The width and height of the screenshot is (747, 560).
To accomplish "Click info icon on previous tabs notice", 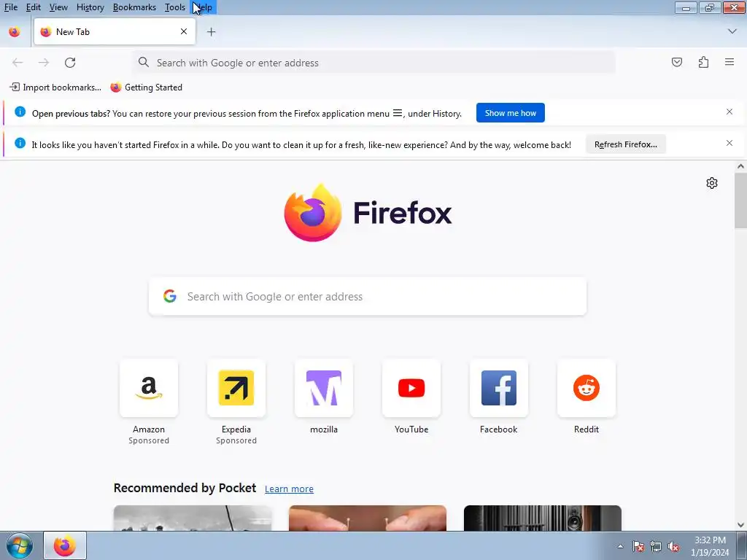I will pos(20,112).
